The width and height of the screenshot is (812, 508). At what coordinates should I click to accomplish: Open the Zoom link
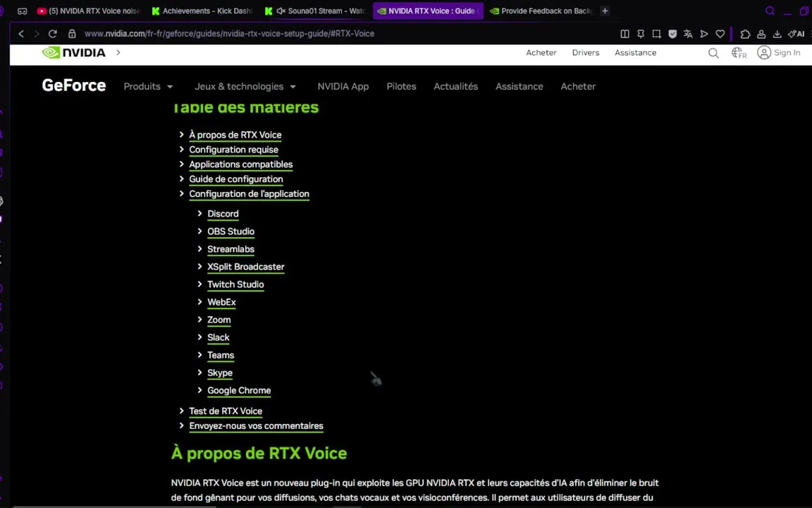[219, 320]
